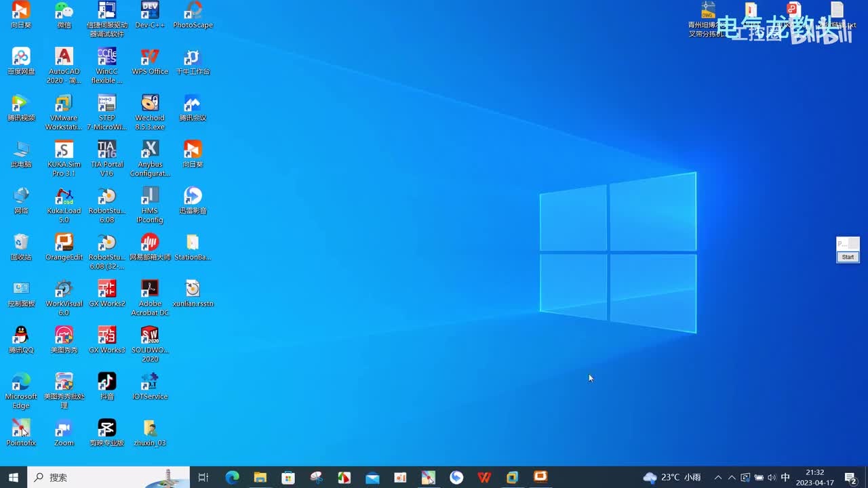Viewport: 868px width, 488px height.
Task: Select the Recycle Bin (回收站) icon
Action: (21, 247)
